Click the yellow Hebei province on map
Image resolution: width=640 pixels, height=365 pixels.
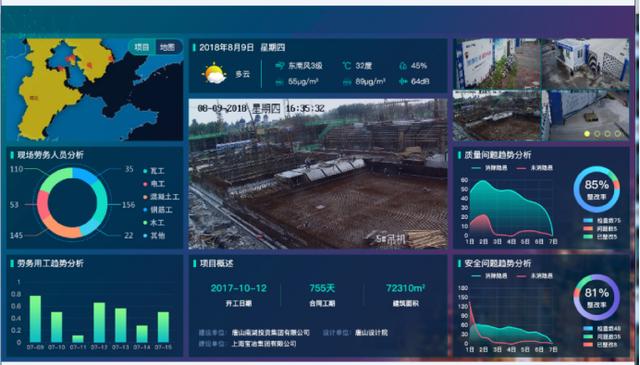(x=45, y=94)
